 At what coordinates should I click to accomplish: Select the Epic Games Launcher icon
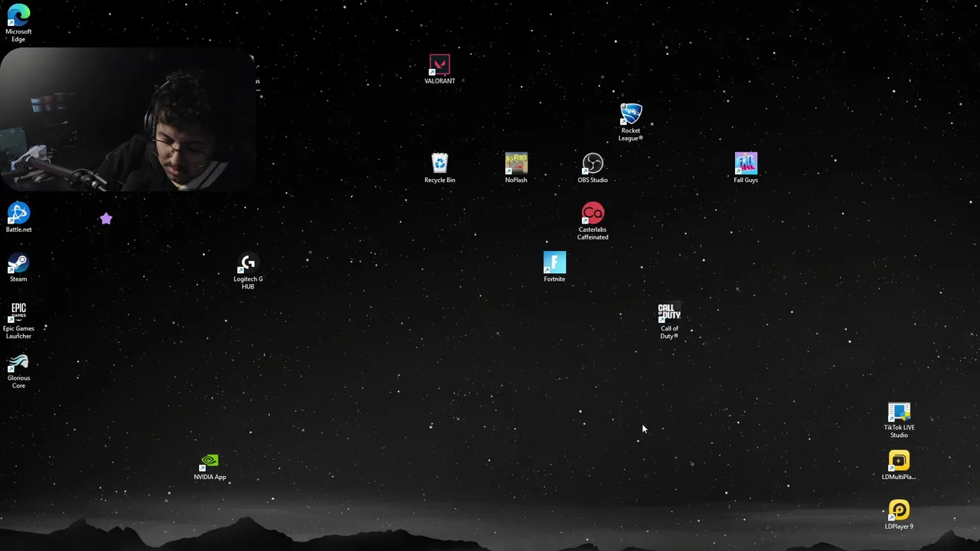[x=18, y=321]
